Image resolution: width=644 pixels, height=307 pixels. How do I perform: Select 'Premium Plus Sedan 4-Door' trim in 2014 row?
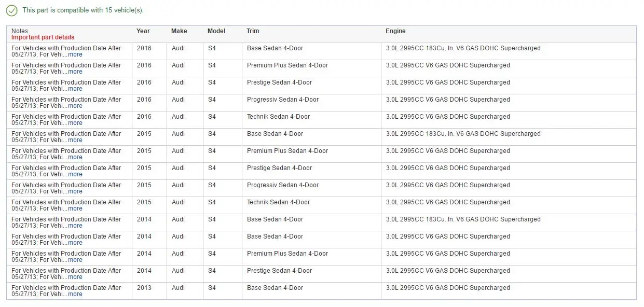click(287, 254)
